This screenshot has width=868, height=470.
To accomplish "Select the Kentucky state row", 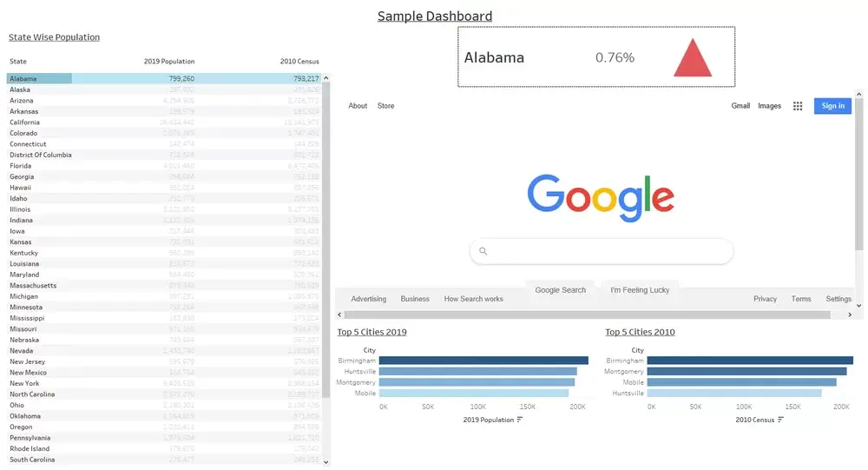I will (164, 253).
